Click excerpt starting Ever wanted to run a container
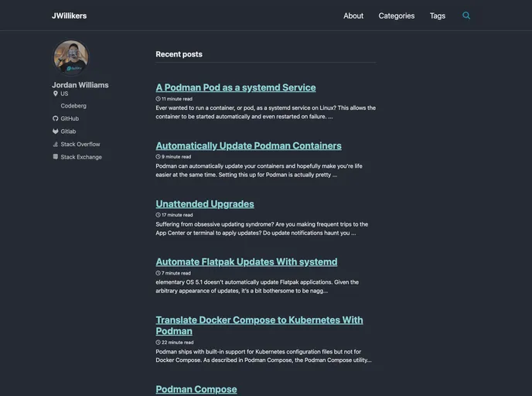Image resolution: width=532 pixels, height=396 pixels. [x=266, y=112]
